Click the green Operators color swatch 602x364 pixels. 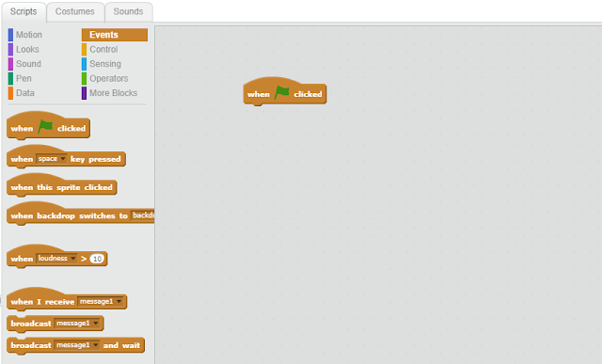point(84,78)
